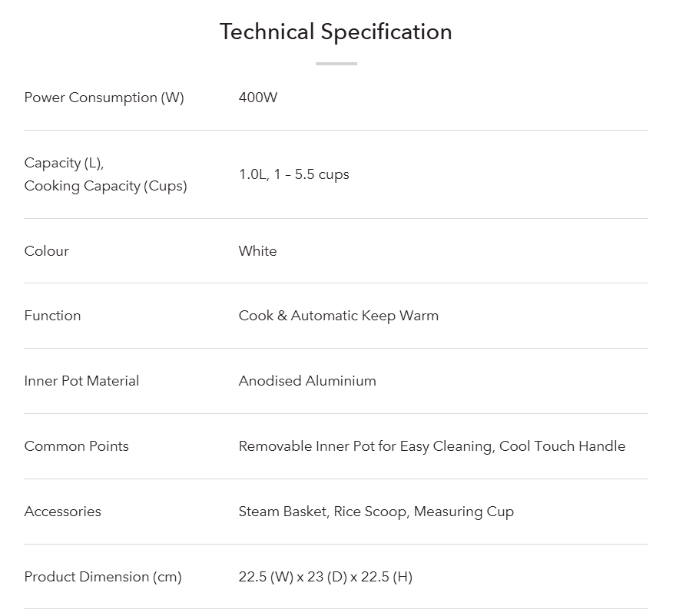Click the Capacity (L) label line
The width and height of the screenshot is (676, 616).
pos(64,163)
